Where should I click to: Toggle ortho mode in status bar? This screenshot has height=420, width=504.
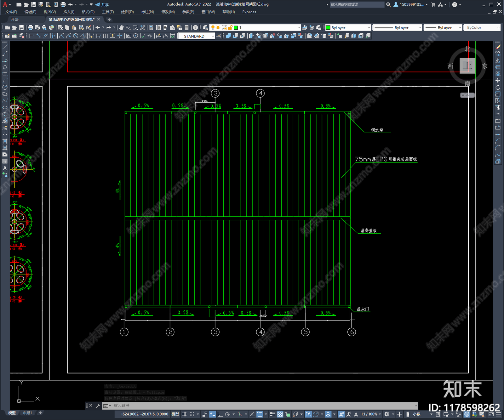coord(220,414)
